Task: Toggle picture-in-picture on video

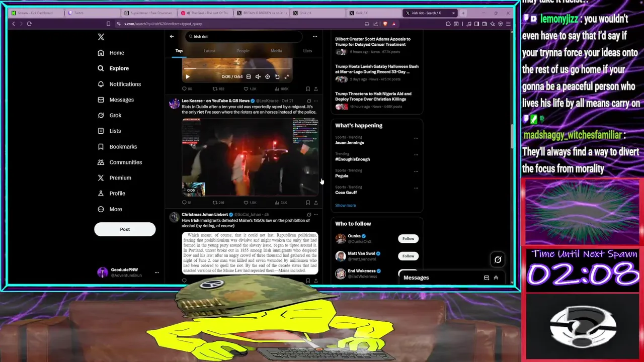Action: click(277, 76)
